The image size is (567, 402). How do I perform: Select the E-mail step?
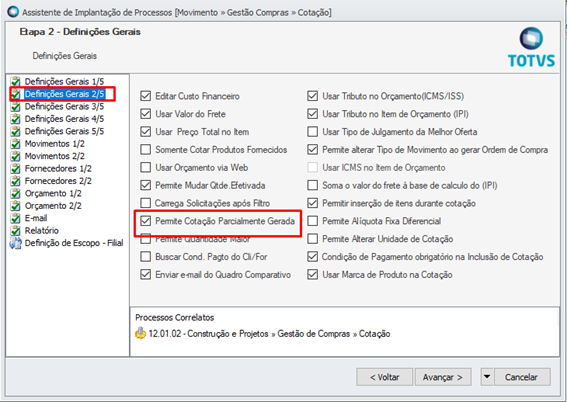pos(36,218)
